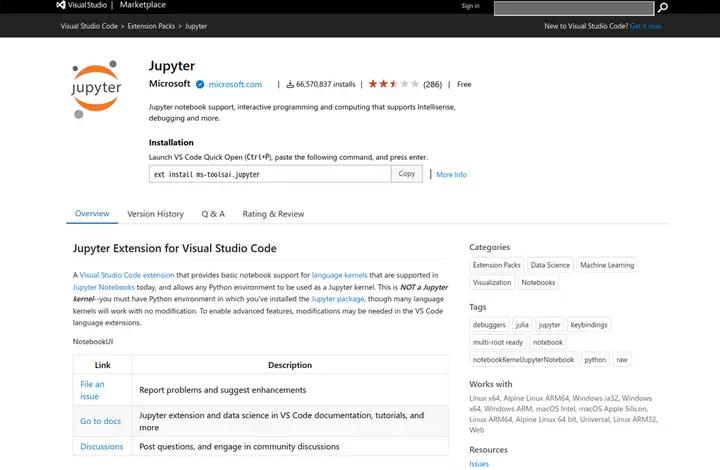Click the 'Works with' heading
The width and height of the screenshot is (720, 470).
[490, 384]
